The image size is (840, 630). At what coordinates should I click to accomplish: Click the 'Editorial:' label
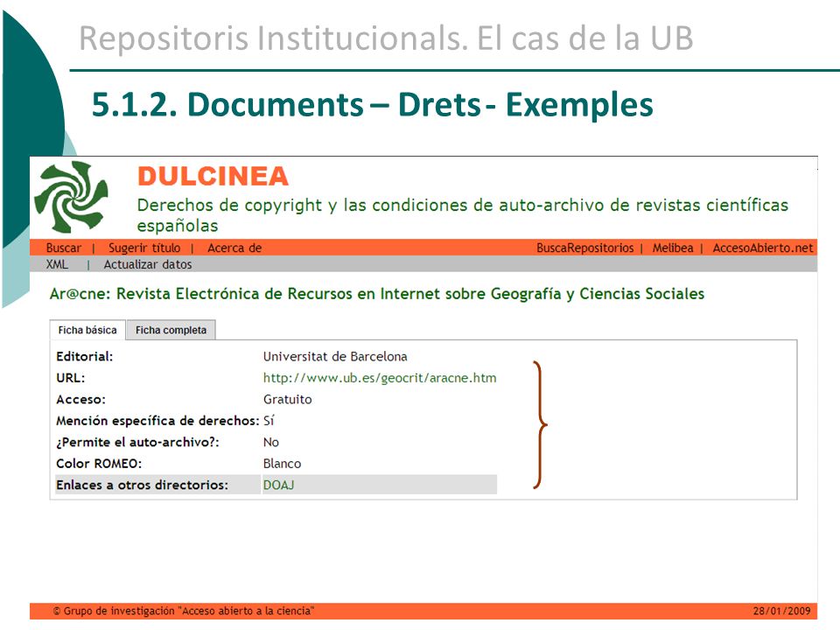85,356
